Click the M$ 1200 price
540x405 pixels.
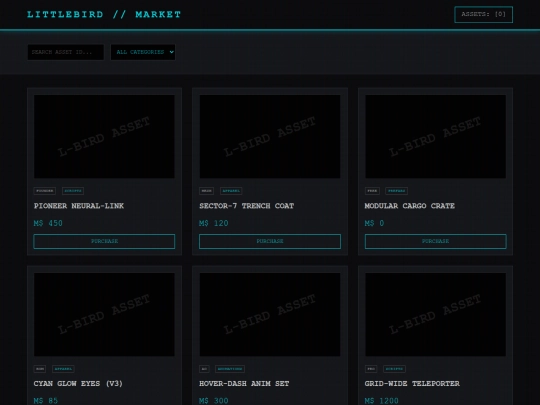point(382,401)
